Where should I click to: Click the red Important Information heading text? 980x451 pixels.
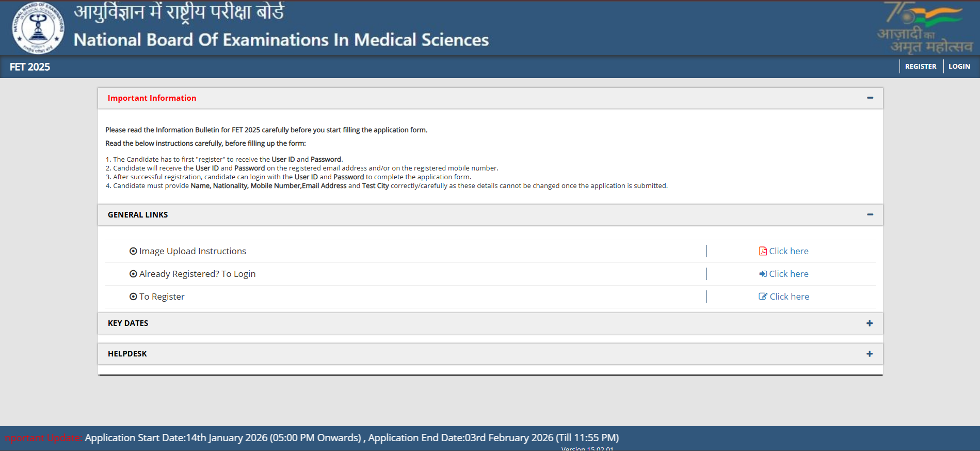pyautogui.click(x=152, y=98)
